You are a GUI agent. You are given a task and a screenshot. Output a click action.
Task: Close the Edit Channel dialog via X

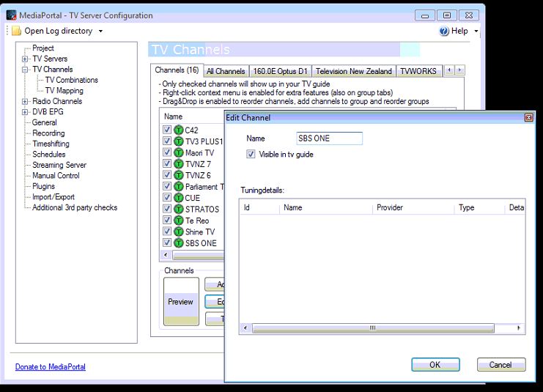pyautogui.click(x=528, y=117)
